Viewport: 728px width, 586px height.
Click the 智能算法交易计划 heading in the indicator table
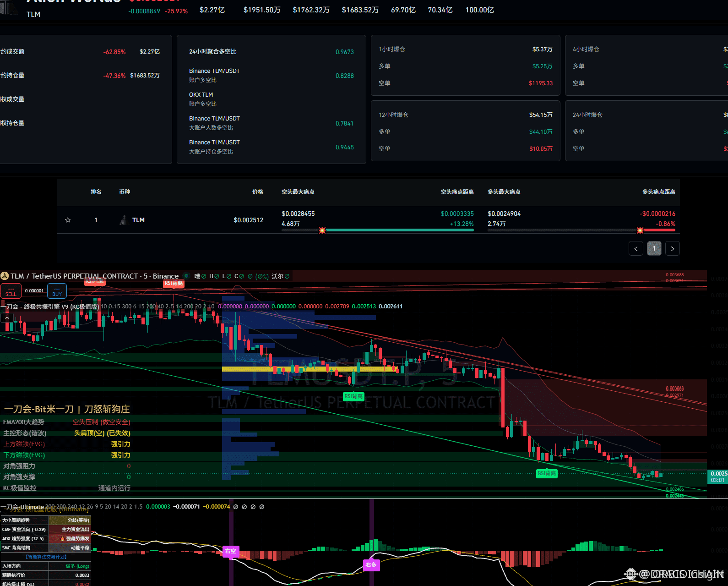coord(46,557)
